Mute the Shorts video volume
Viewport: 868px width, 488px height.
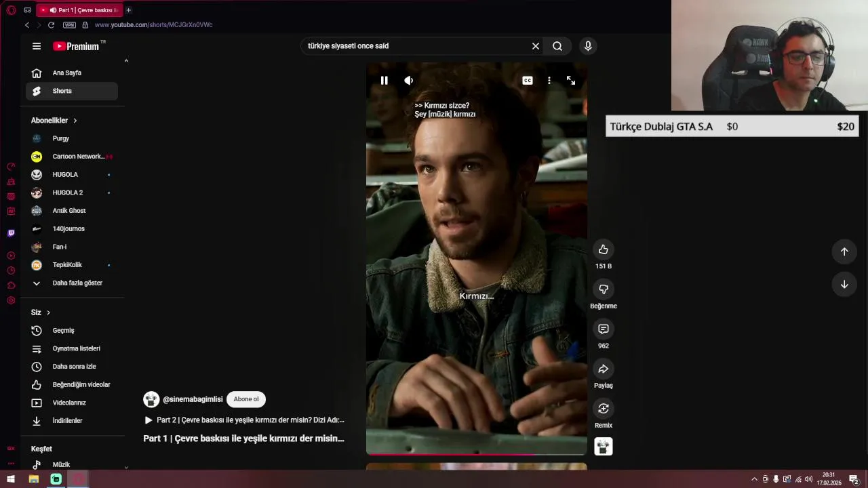point(409,80)
